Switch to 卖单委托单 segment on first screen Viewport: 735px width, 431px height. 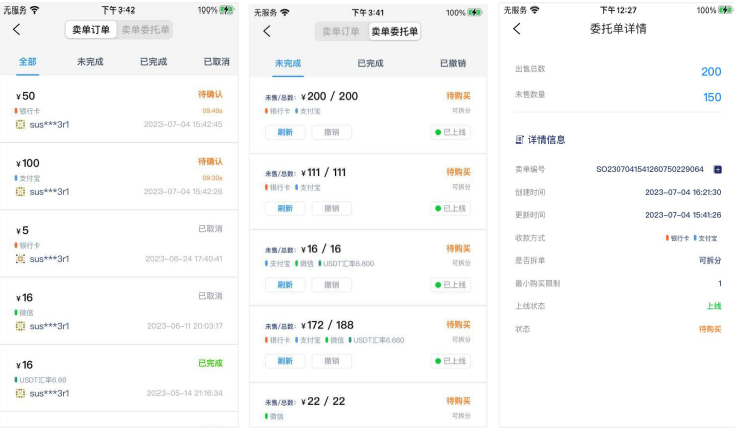coord(145,30)
